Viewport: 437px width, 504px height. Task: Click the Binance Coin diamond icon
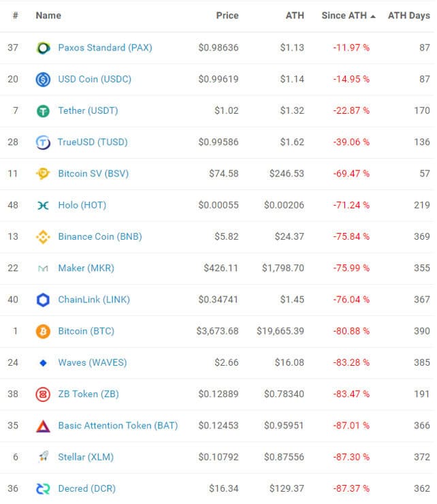pos(43,237)
